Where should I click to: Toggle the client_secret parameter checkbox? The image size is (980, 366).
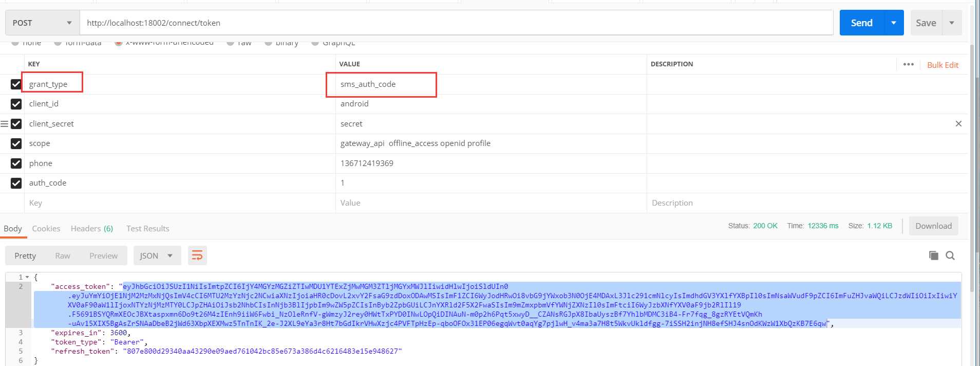(x=16, y=124)
